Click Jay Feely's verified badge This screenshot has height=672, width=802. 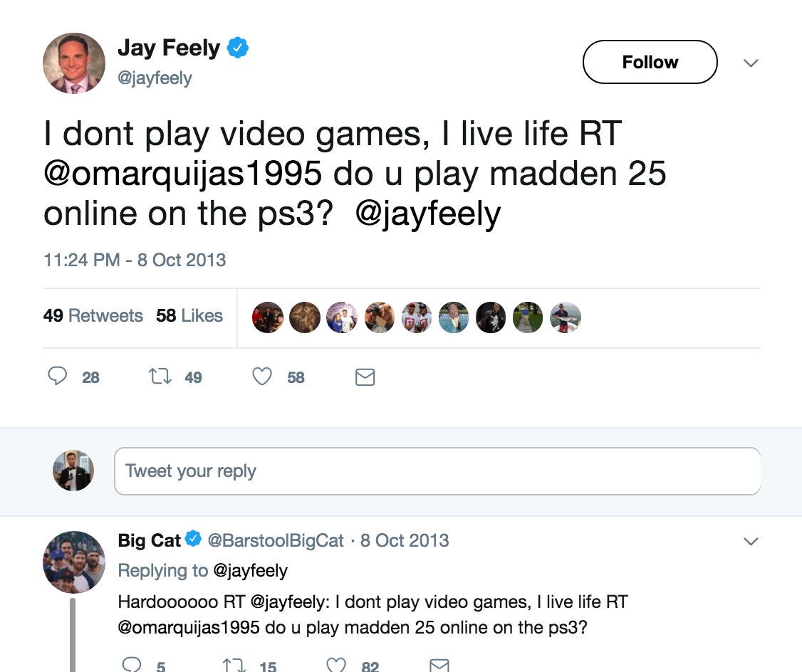[237, 46]
